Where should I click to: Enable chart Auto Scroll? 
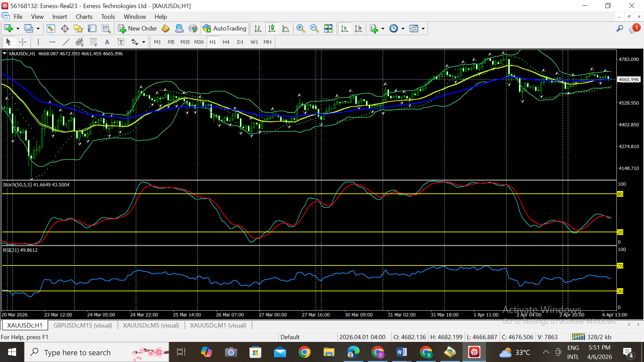coord(344,28)
